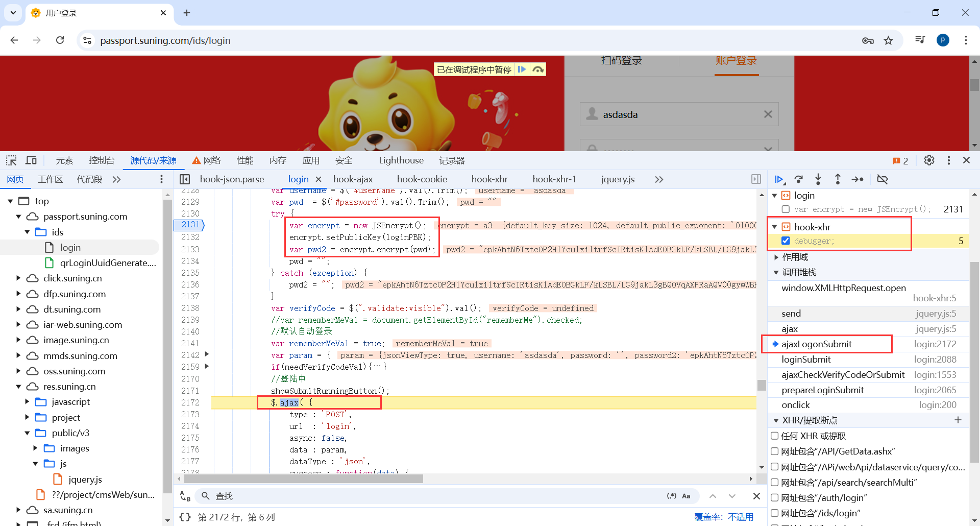Go back to the previous page
This screenshot has height=526, width=980.
click(x=14, y=40)
